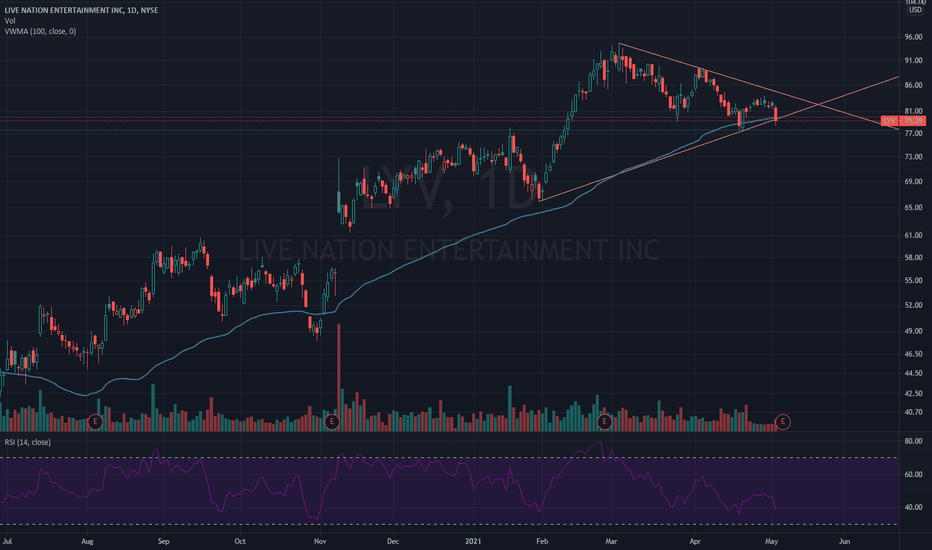Click the Sep label on time axis
The image size is (932, 550).
click(163, 541)
